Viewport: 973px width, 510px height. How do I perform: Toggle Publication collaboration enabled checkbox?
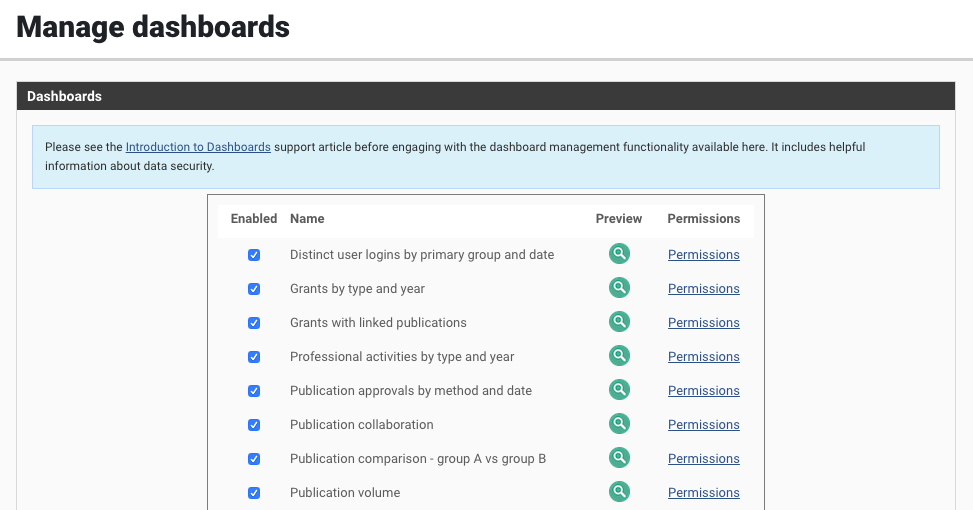pos(254,425)
